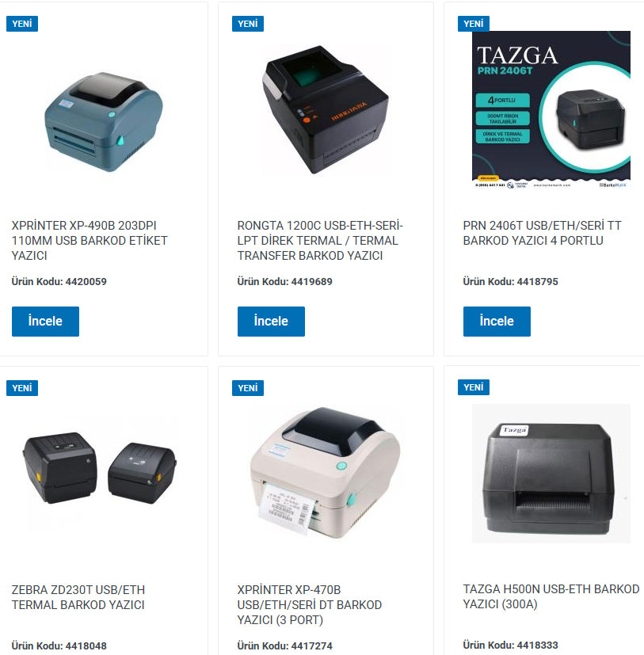Click YENİ badge on Tazga H500N card

coord(474,387)
